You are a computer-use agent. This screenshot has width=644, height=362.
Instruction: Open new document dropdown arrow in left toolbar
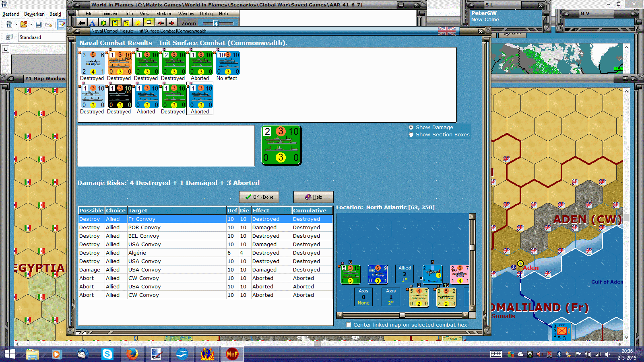[x=17, y=25]
